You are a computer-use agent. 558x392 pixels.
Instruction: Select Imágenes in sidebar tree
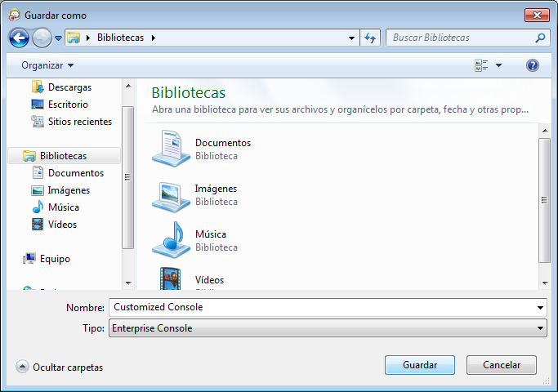(x=69, y=190)
